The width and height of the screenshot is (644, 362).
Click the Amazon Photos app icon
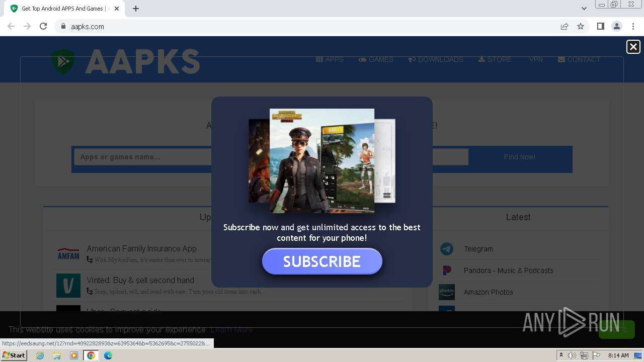point(447,292)
